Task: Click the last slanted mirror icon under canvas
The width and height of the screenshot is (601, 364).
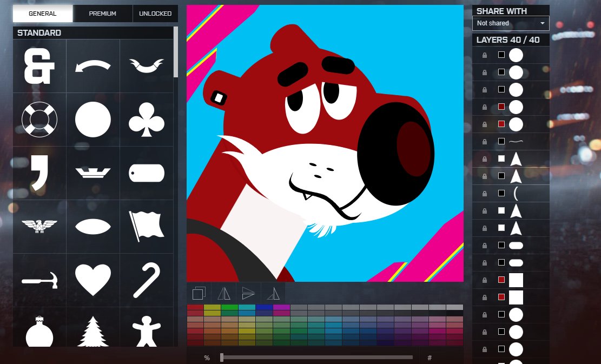Action: point(273,294)
